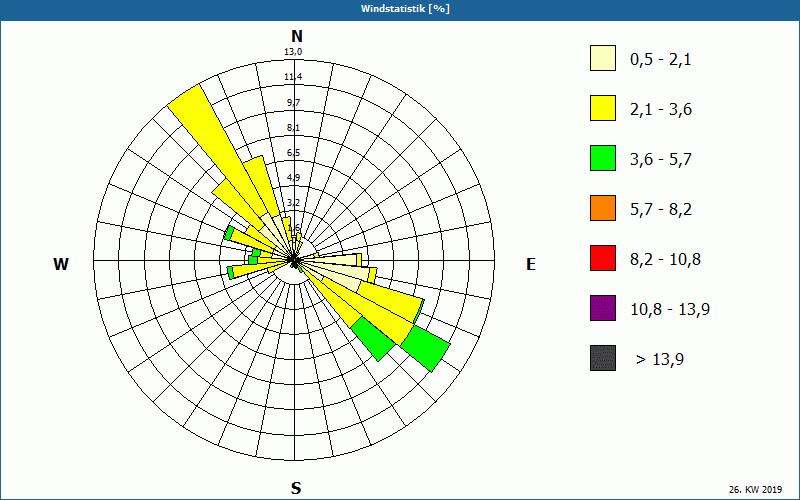Click the 6,5 radial axis value
Viewport: 800px width, 500px height.
[x=293, y=153]
